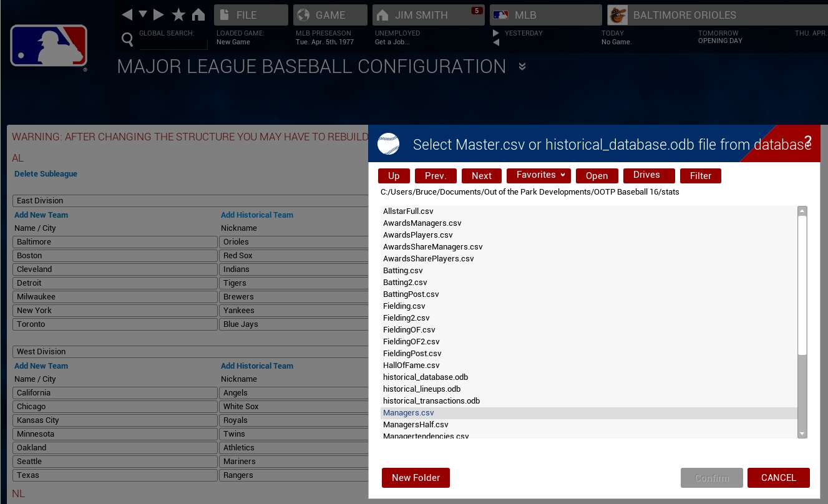Viewport: 828px width, 504px height.
Task: Click the Baltimore city name field
Action: [115, 242]
